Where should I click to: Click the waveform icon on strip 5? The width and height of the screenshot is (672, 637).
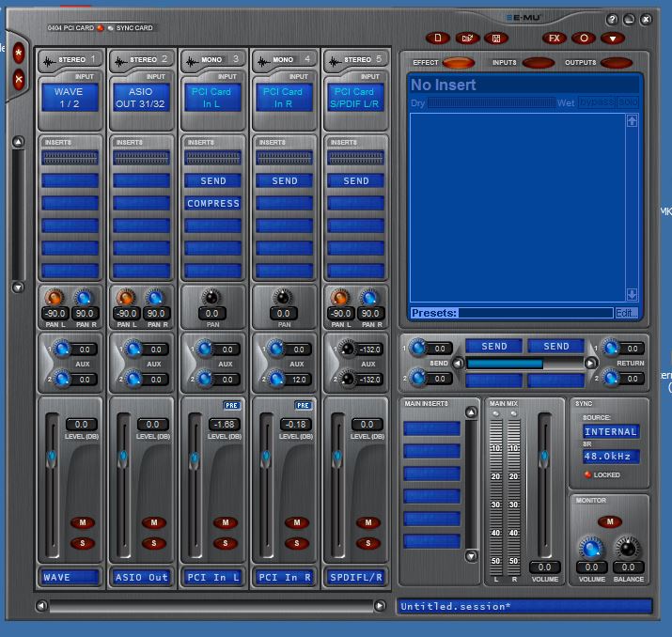coord(335,62)
